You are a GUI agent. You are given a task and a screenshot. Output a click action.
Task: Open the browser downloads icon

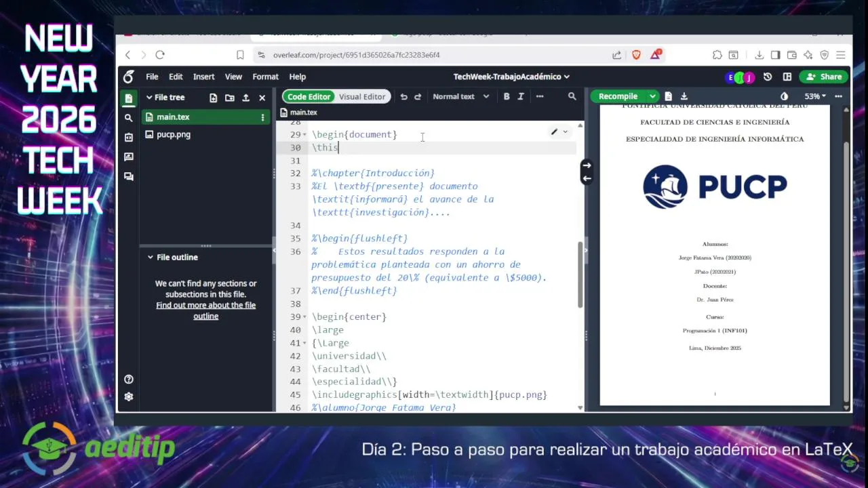coord(759,55)
